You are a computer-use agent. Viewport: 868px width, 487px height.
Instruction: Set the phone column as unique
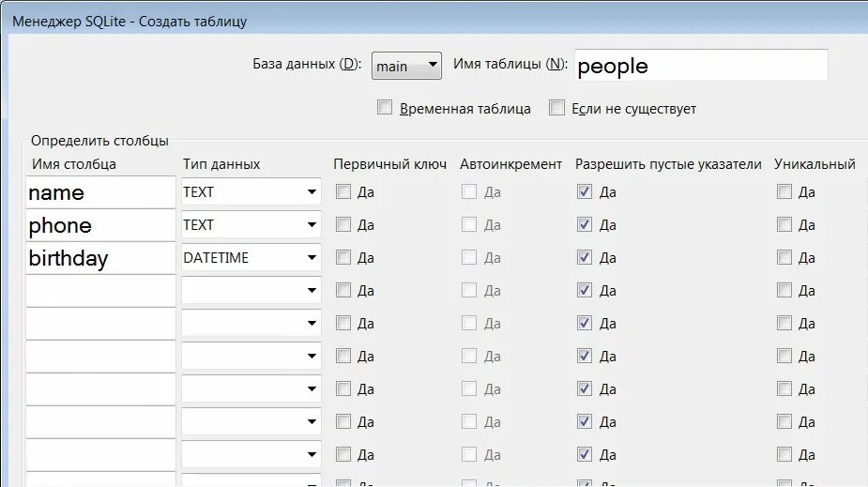[784, 225]
